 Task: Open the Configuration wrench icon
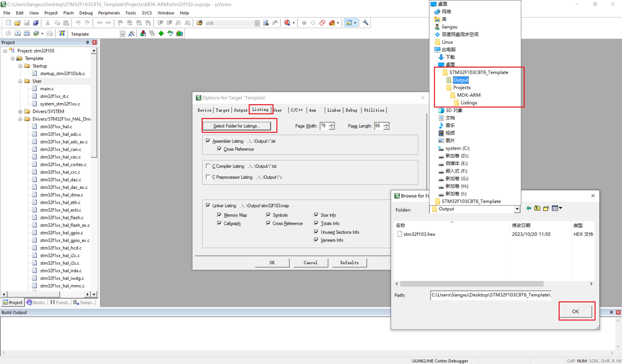[365, 23]
